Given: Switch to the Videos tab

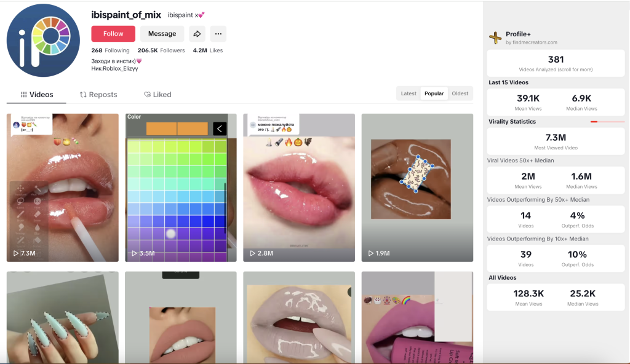Looking at the screenshot, I should pos(37,95).
